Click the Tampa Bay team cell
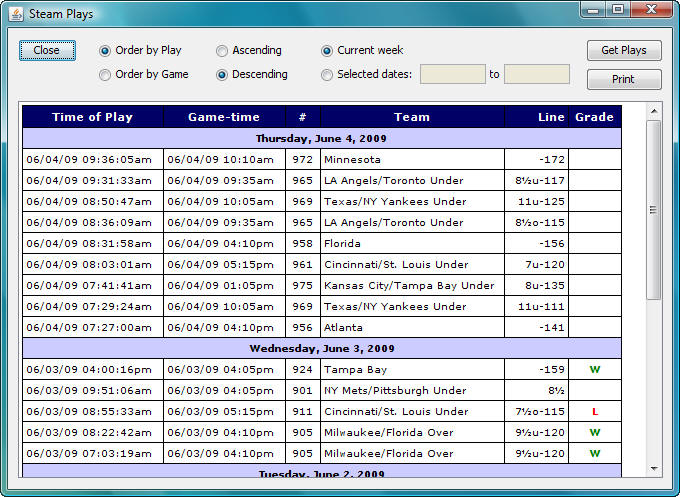680x497 pixels. point(412,369)
